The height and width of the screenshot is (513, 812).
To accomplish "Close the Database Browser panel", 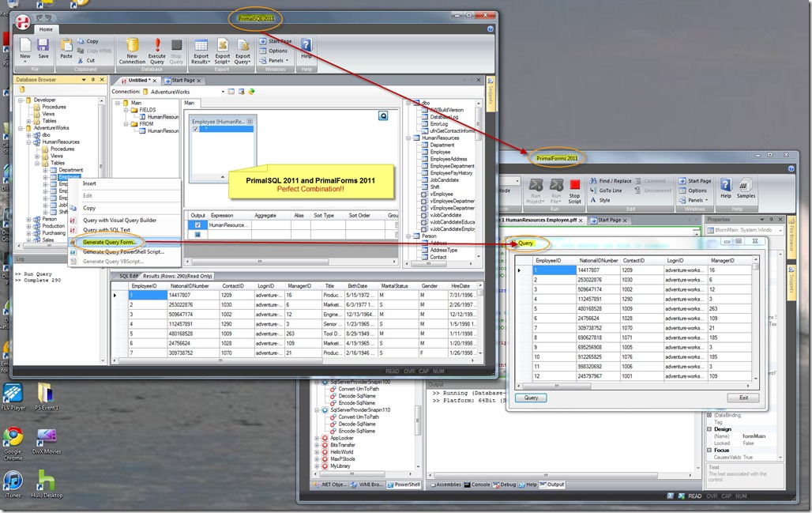I will click(x=102, y=80).
